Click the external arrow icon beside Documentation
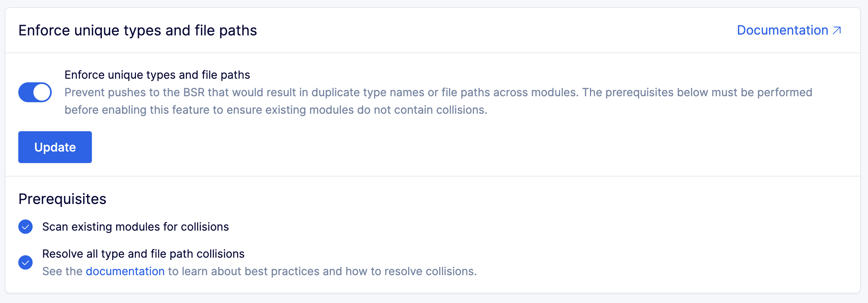The height and width of the screenshot is (303, 868). [837, 30]
